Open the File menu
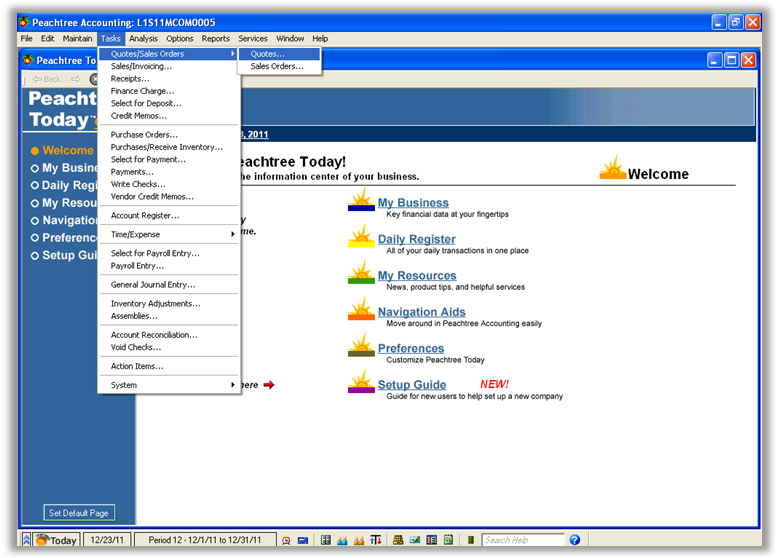 pos(26,38)
